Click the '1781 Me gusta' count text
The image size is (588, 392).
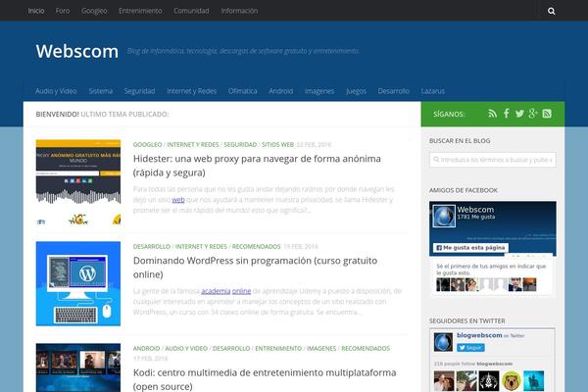click(x=476, y=217)
